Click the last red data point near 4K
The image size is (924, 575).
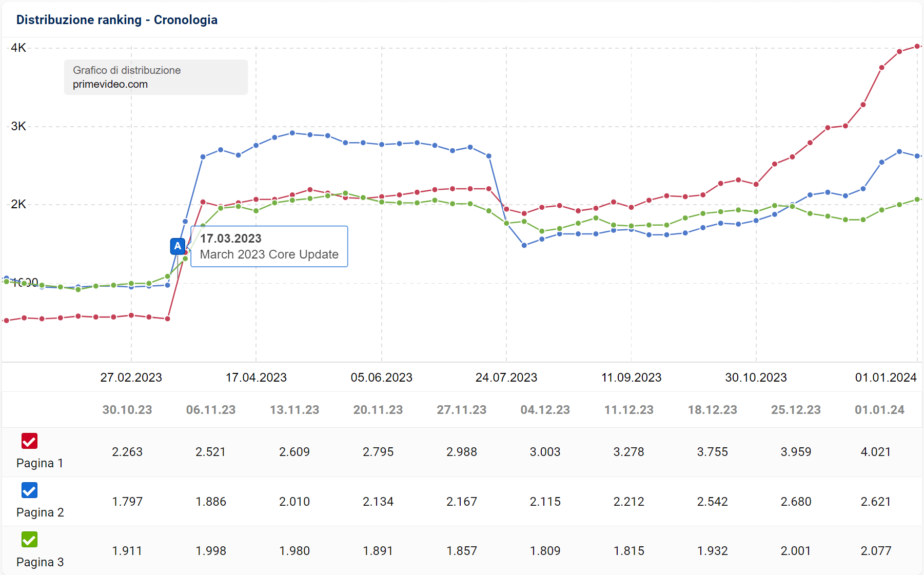[x=917, y=47]
